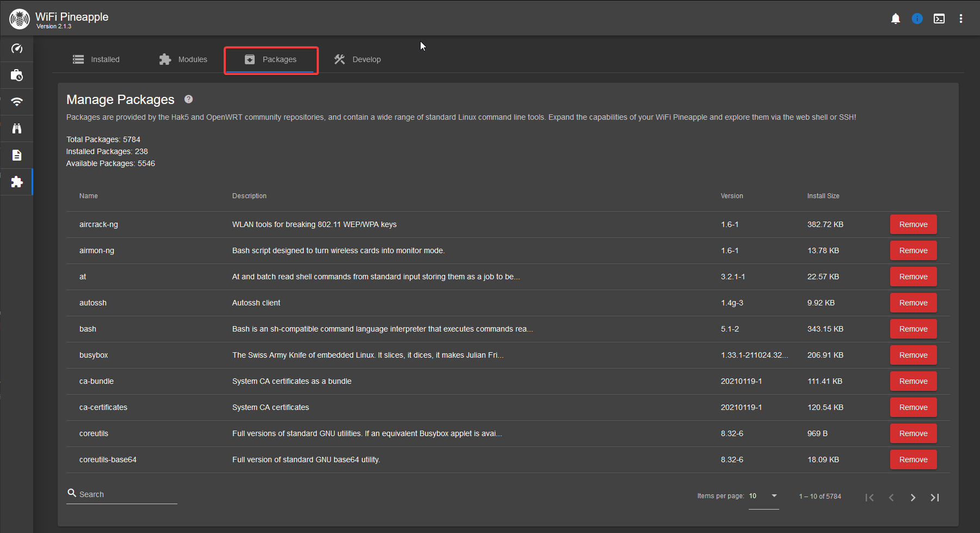Open the PineAP WiFi icon in sidebar
The height and width of the screenshot is (533, 980).
tap(17, 102)
